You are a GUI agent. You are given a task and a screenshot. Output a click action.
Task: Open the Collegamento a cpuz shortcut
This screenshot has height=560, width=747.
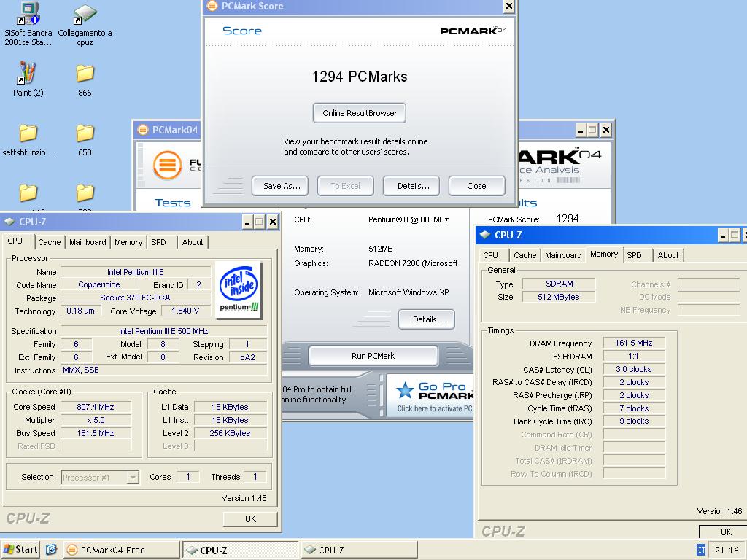[x=85, y=24]
